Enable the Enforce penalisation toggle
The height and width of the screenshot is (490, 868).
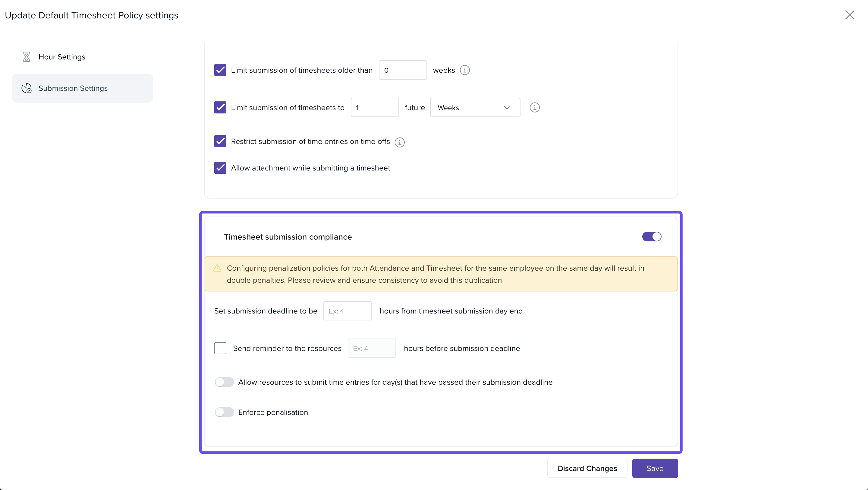(x=225, y=412)
